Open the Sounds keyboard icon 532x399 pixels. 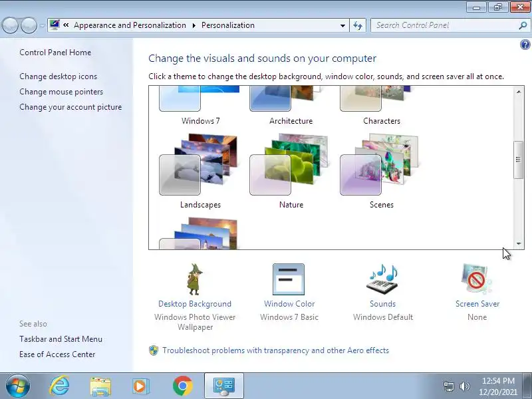(382, 279)
